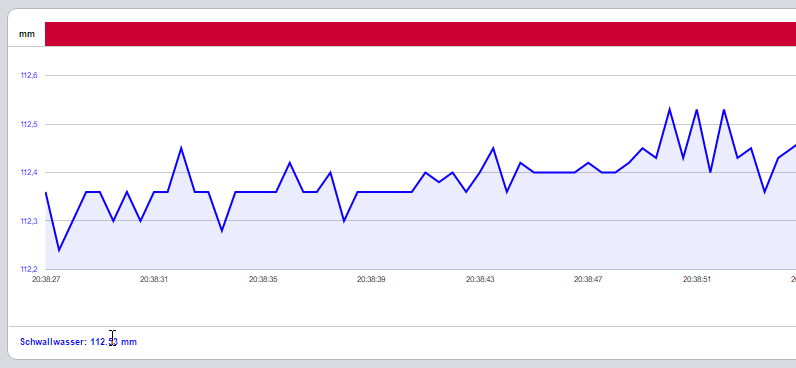Click the 112,5 y-axis label
The height and width of the screenshot is (368, 796).
(x=29, y=124)
